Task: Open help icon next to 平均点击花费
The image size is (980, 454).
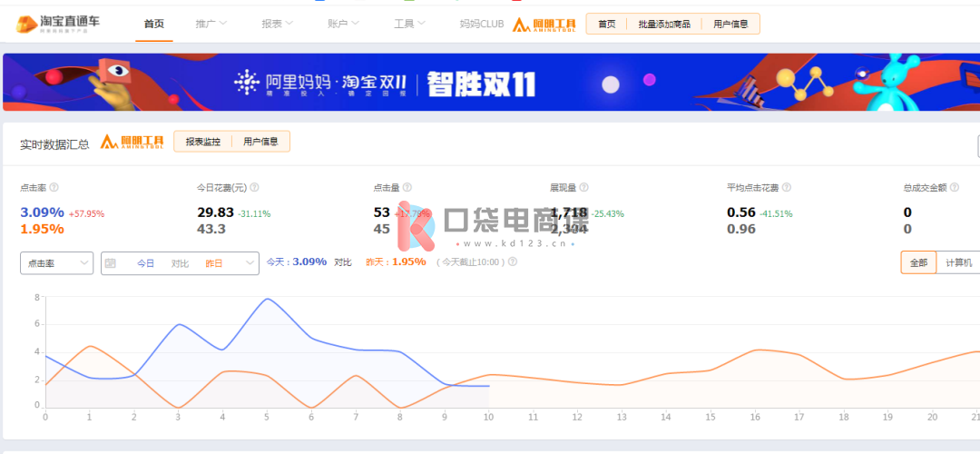Action: click(x=787, y=188)
